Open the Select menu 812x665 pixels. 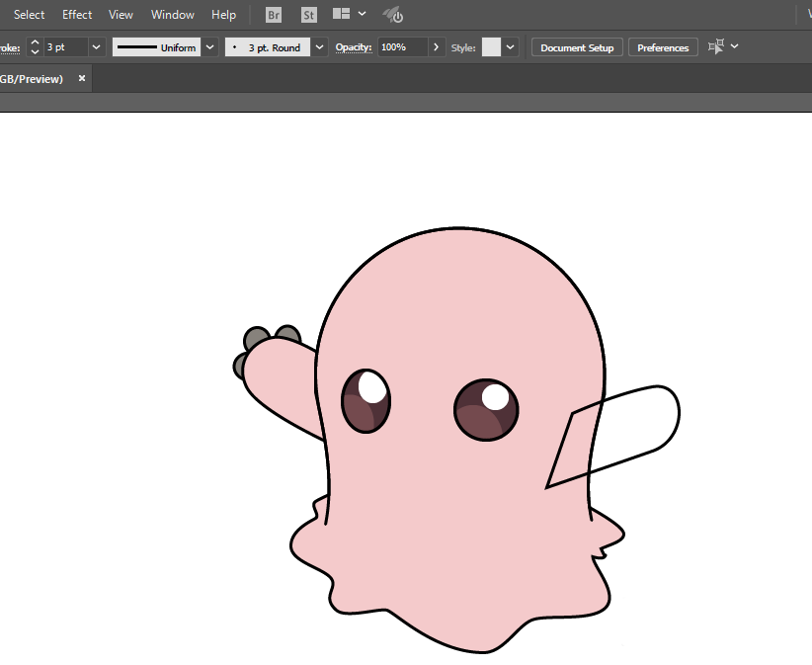29,15
